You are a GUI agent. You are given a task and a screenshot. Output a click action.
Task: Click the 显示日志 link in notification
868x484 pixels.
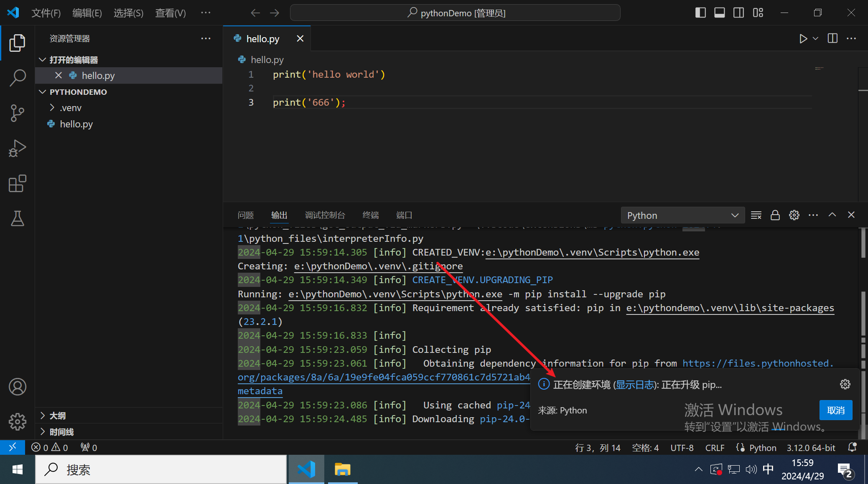(x=635, y=385)
